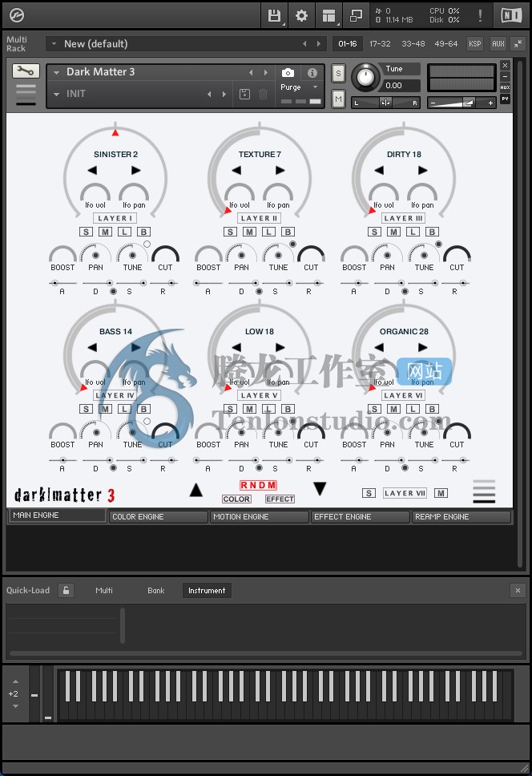Viewport: 532px width, 776px height.
Task: Open the Multi Rack preset dropdown arrow
Action: [x=54, y=43]
